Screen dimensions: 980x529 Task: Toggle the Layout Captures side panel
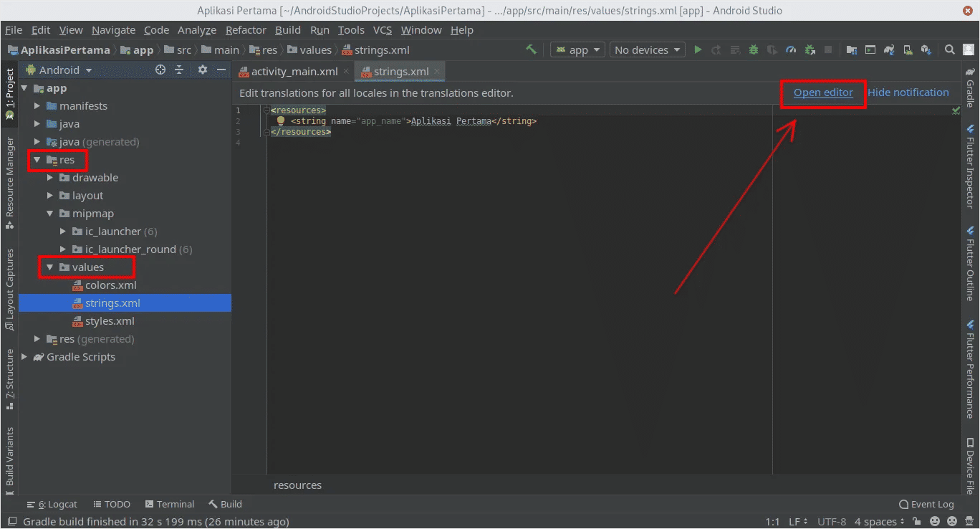click(x=9, y=290)
